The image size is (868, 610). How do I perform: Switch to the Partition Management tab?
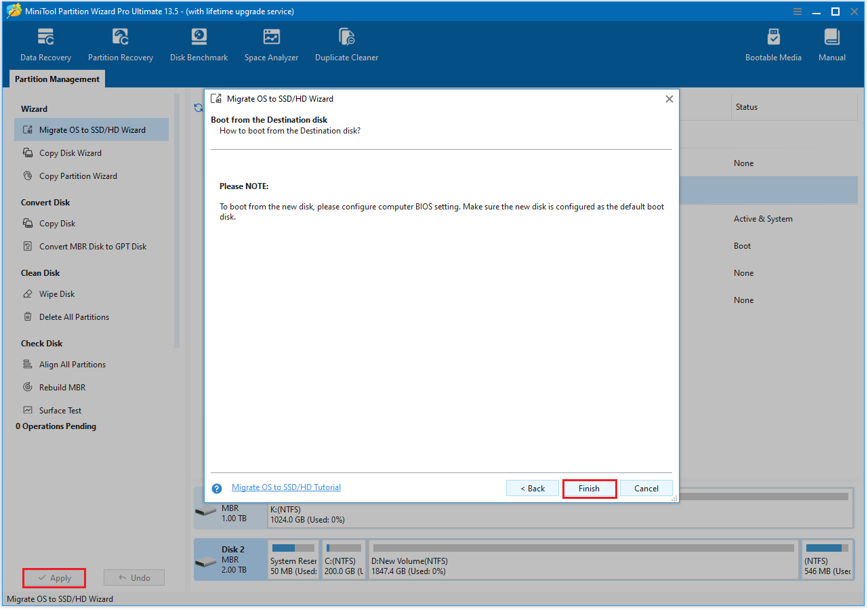(56, 79)
